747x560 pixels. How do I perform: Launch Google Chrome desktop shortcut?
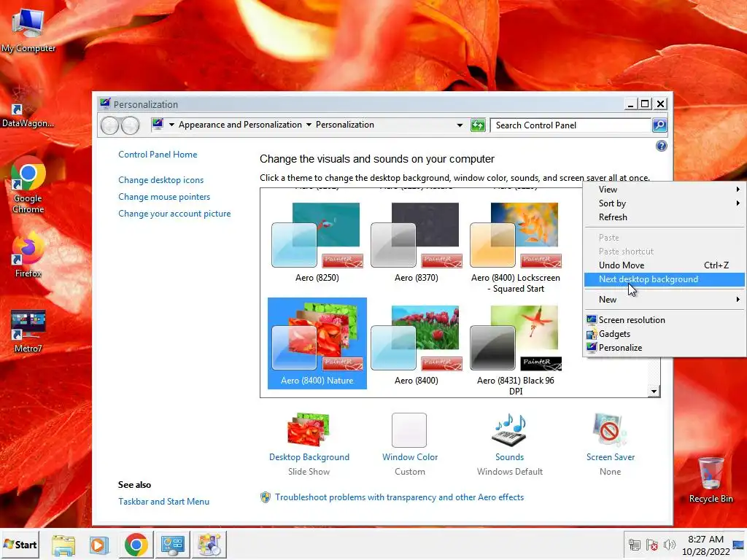pos(28,184)
